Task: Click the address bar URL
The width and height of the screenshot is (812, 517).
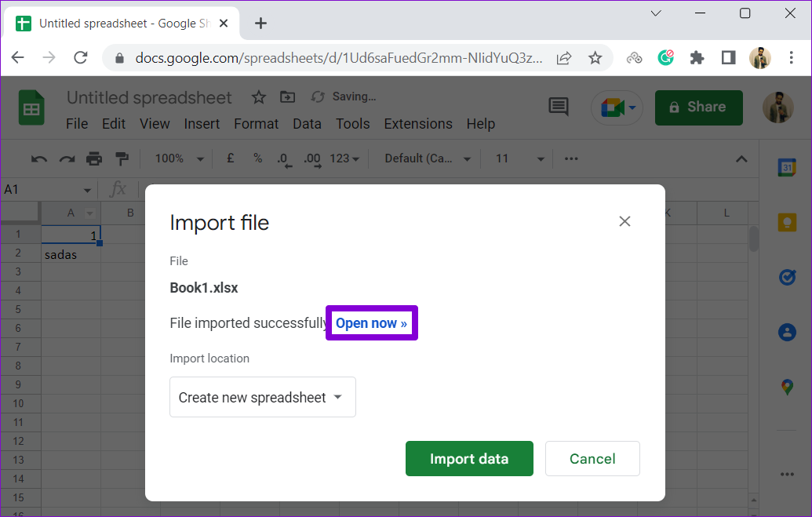Action: 339,57
